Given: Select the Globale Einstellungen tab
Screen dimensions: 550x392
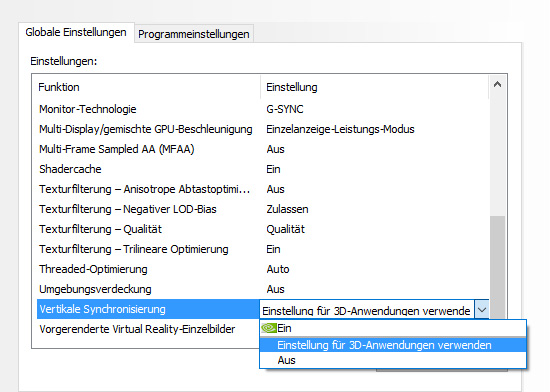Looking at the screenshot, I should tap(76, 33).
